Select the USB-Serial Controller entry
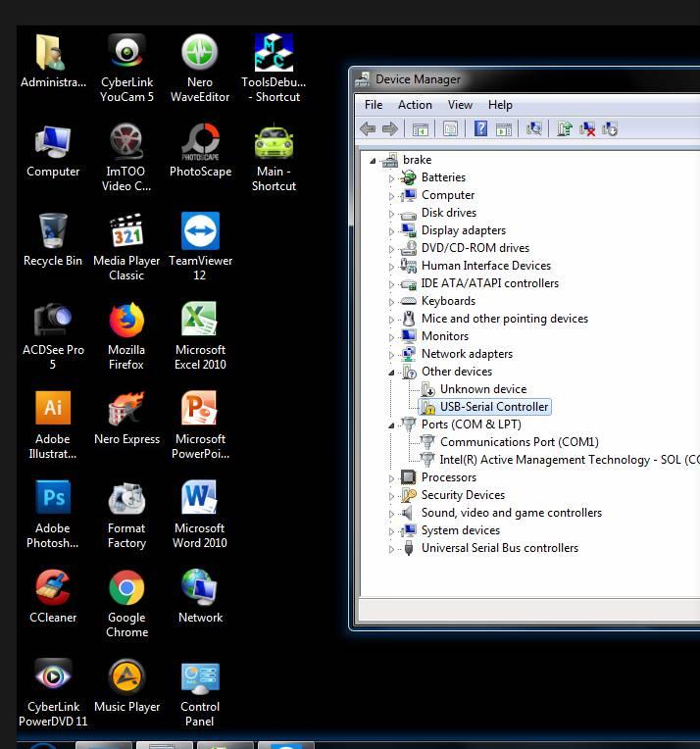The width and height of the screenshot is (700, 749). pos(493,407)
